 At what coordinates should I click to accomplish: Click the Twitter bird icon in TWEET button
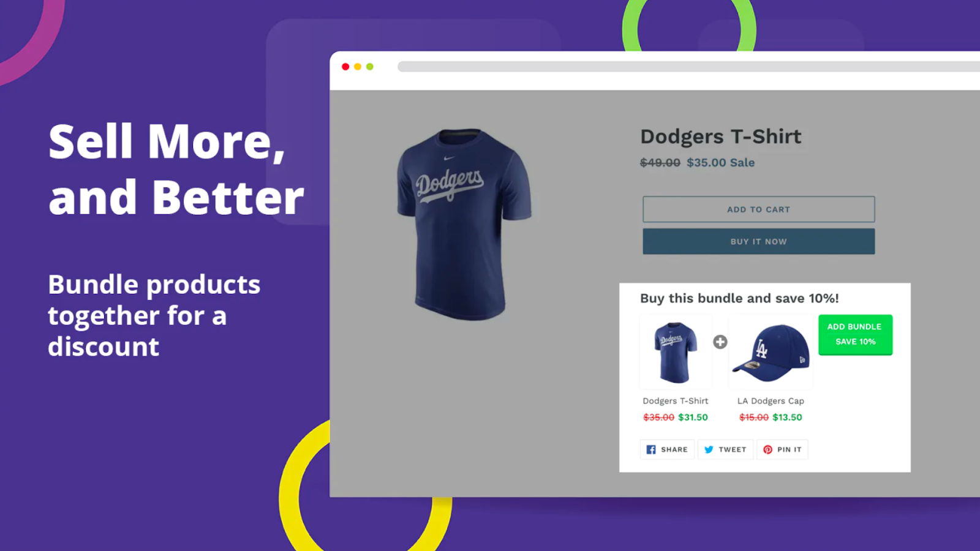pyautogui.click(x=709, y=449)
